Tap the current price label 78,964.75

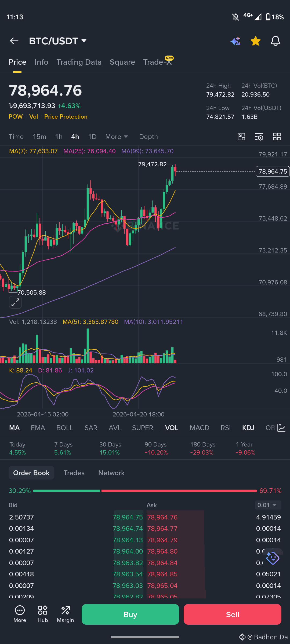pos(273,171)
